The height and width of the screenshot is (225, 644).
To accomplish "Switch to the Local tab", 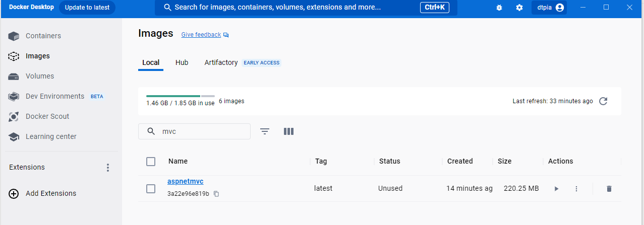I will (x=151, y=62).
